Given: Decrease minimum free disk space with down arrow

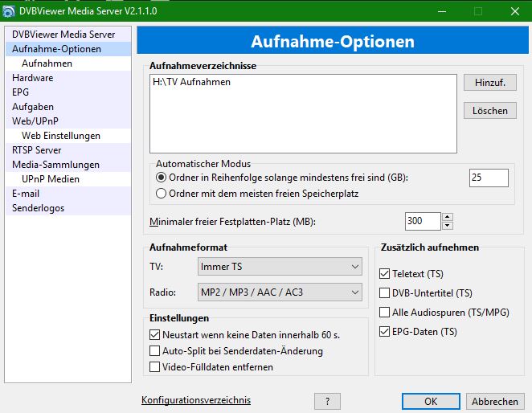Looking at the screenshot, I should click(x=448, y=225).
